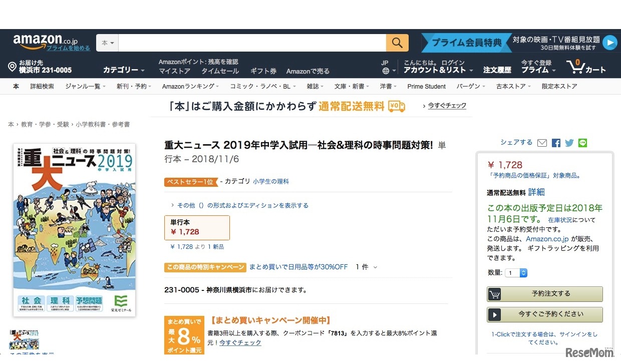Viewport: 621px width, 364px height.
Task: Click the orange search magnifier button
Action: click(397, 43)
